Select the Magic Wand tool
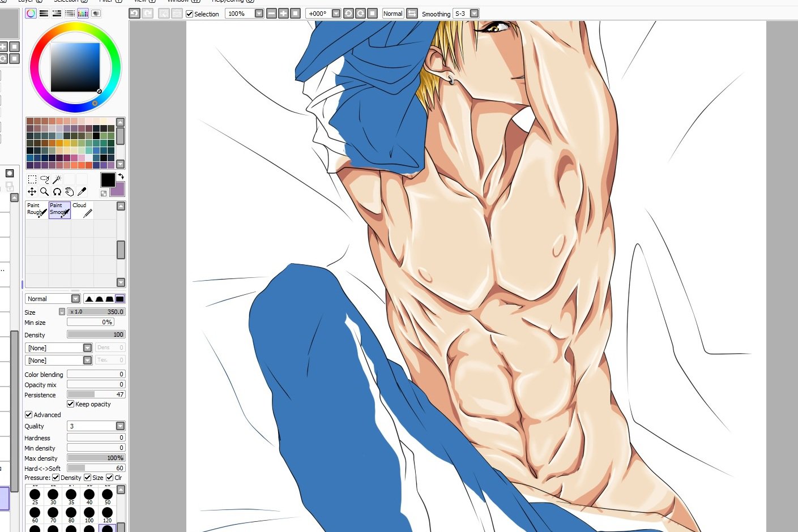This screenshot has height=532, width=798. [57, 179]
